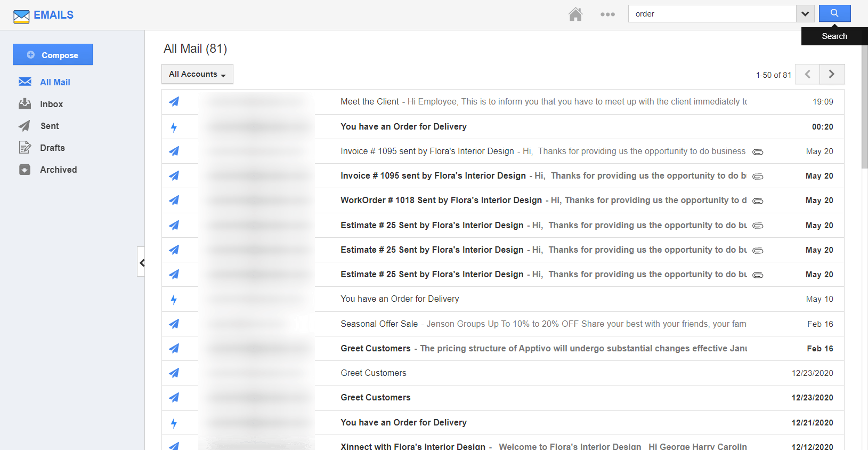Click sent icon on read Invoice # 1095 row
The image size is (868, 450).
pyautogui.click(x=174, y=151)
